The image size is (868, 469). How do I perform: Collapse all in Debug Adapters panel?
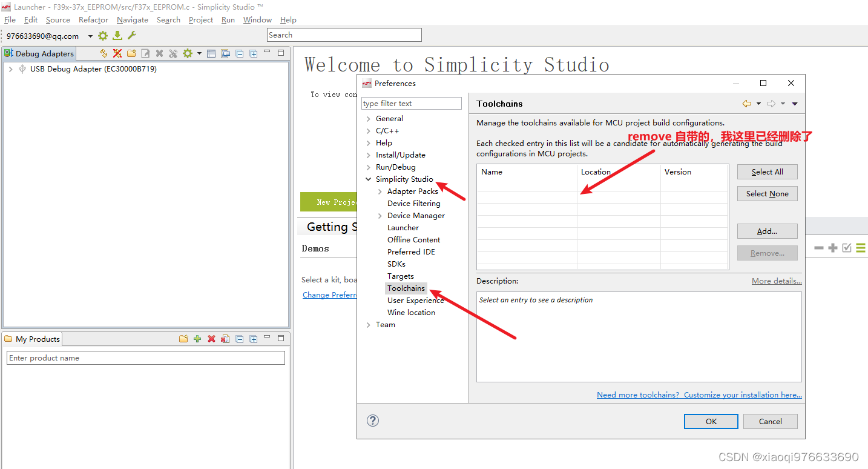[240, 53]
